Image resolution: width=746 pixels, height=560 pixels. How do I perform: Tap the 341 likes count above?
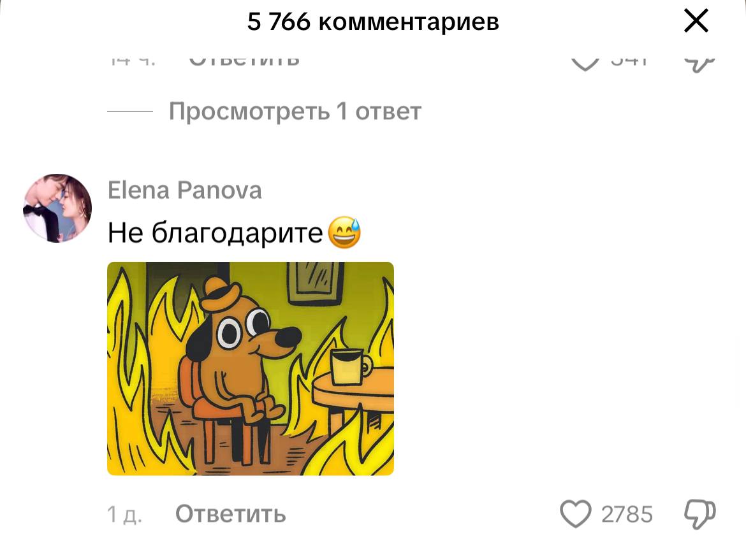click(629, 61)
